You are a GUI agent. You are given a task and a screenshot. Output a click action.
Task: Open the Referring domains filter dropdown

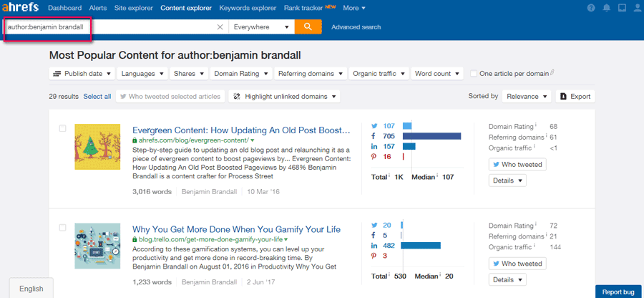pos(310,74)
